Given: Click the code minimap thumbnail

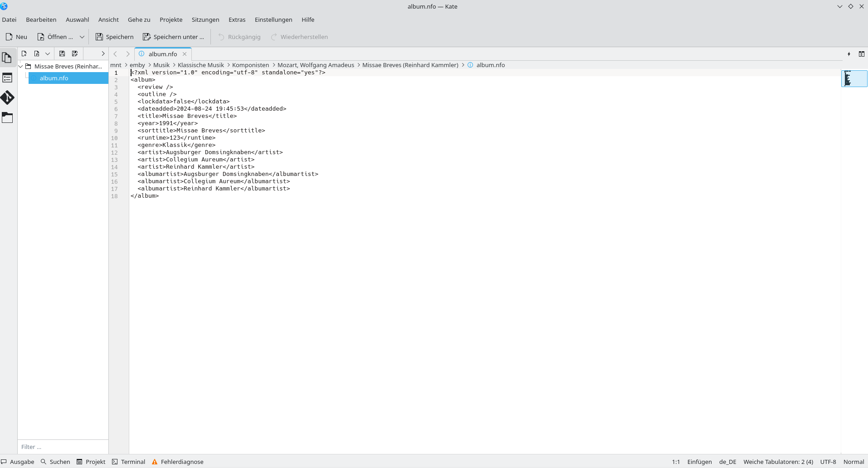Looking at the screenshot, I should coord(854,78).
